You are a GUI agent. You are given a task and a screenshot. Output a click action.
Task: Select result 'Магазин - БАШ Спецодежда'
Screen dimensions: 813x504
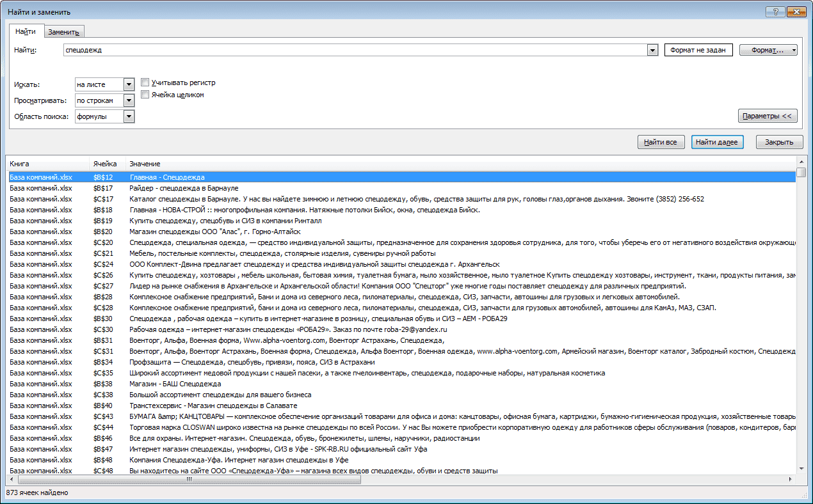(401, 384)
